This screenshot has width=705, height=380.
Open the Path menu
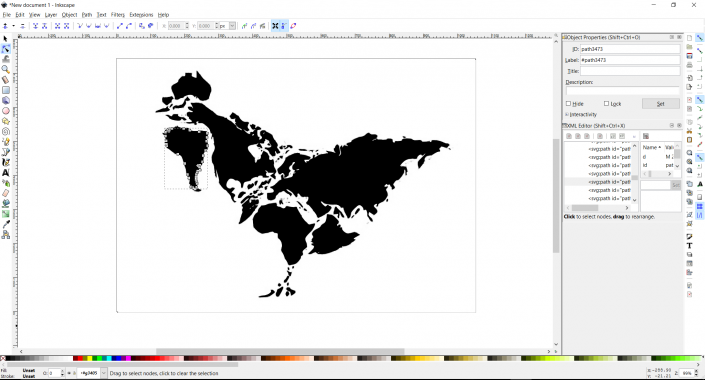coord(87,15)
